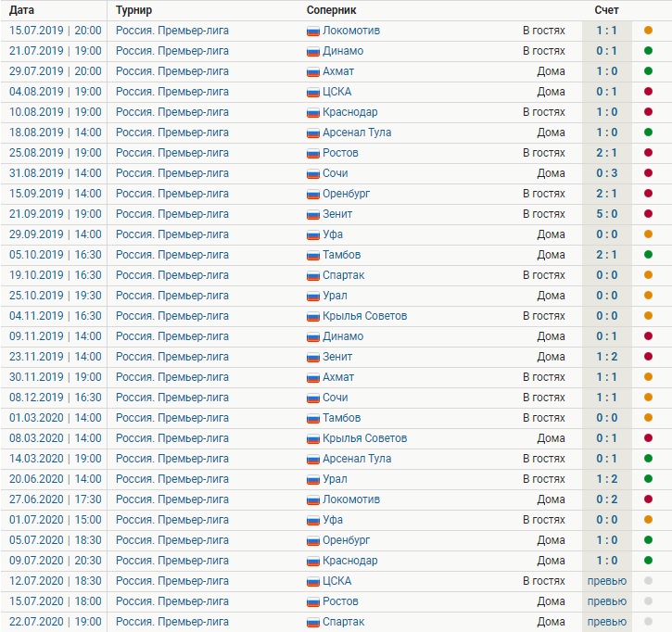
Task: Click 'Дома' on the Урал 25.10.2019 row
Action: point(552,296)
